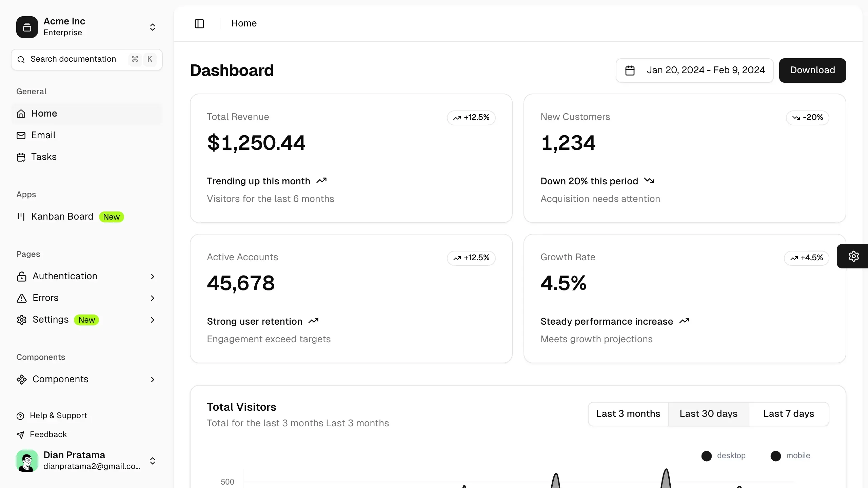Click the Download button
The width and height of the screenshot is (868, 488).
813,70
